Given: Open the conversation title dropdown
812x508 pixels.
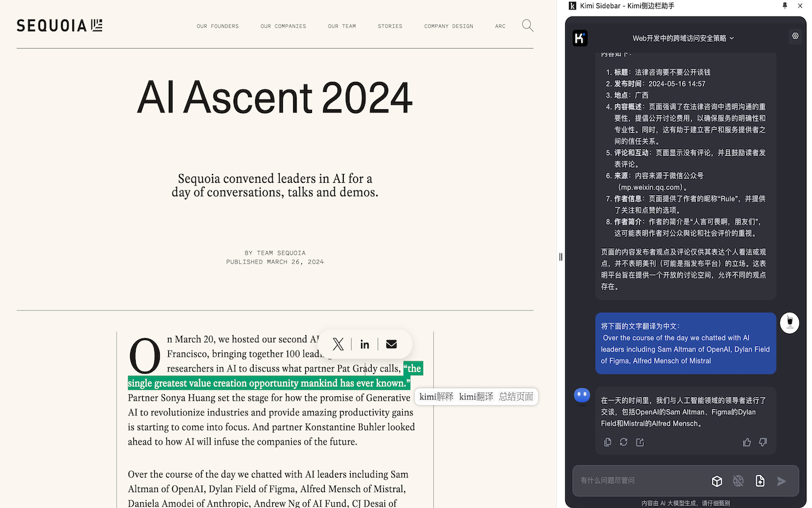Looking at the screenshot, I should (x=683, y=38).
